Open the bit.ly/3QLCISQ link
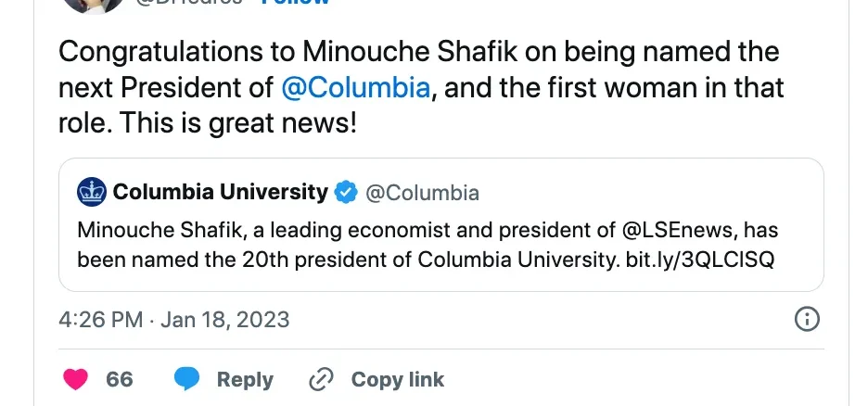Screen dimensions: 868x406 coord(700,260)
